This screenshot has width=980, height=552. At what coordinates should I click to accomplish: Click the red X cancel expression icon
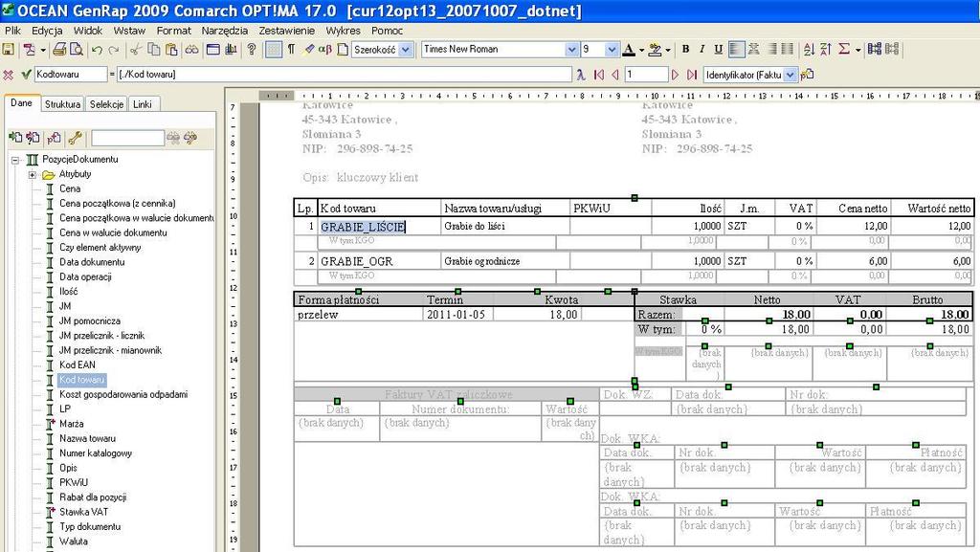(8, 75)
